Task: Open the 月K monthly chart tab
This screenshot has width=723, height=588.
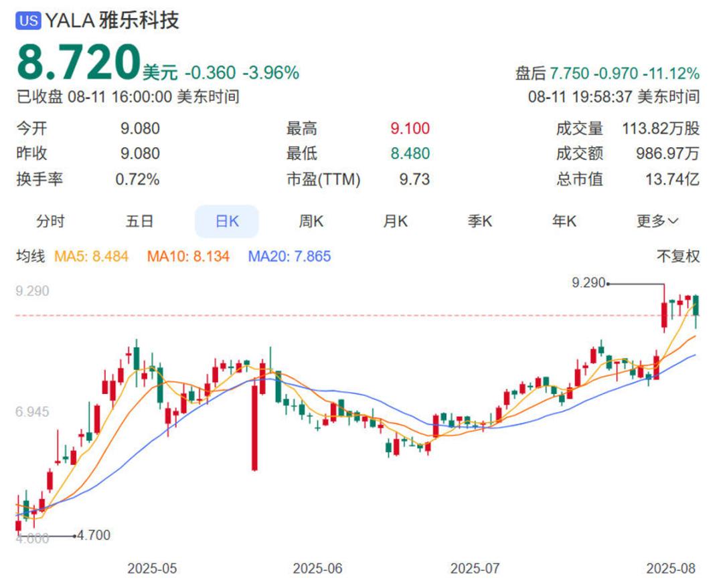Action: [395, 221]
